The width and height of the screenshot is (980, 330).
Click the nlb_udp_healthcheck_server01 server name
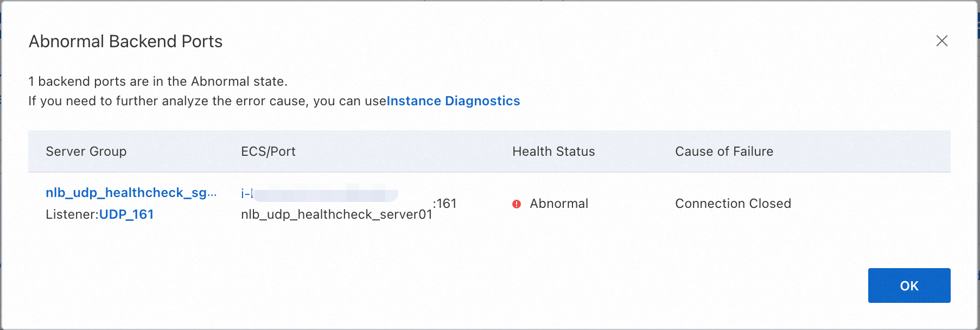pos(336,214)
